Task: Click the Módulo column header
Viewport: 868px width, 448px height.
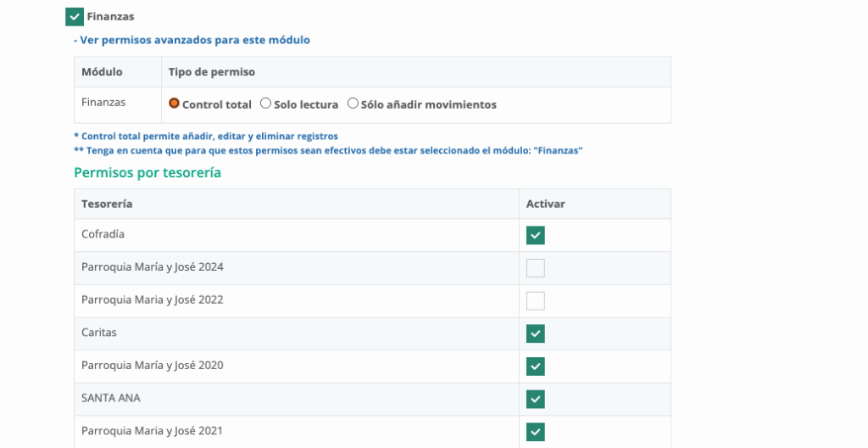Action: click(102, 72)
